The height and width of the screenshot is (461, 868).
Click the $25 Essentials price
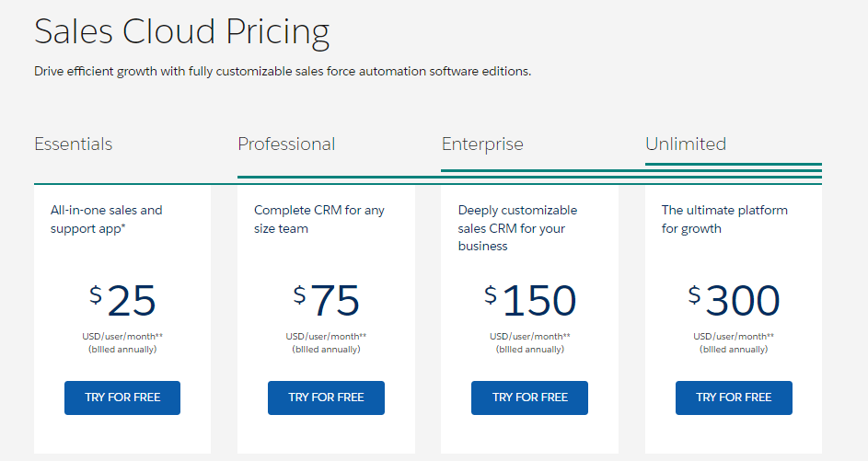[122, 301]
